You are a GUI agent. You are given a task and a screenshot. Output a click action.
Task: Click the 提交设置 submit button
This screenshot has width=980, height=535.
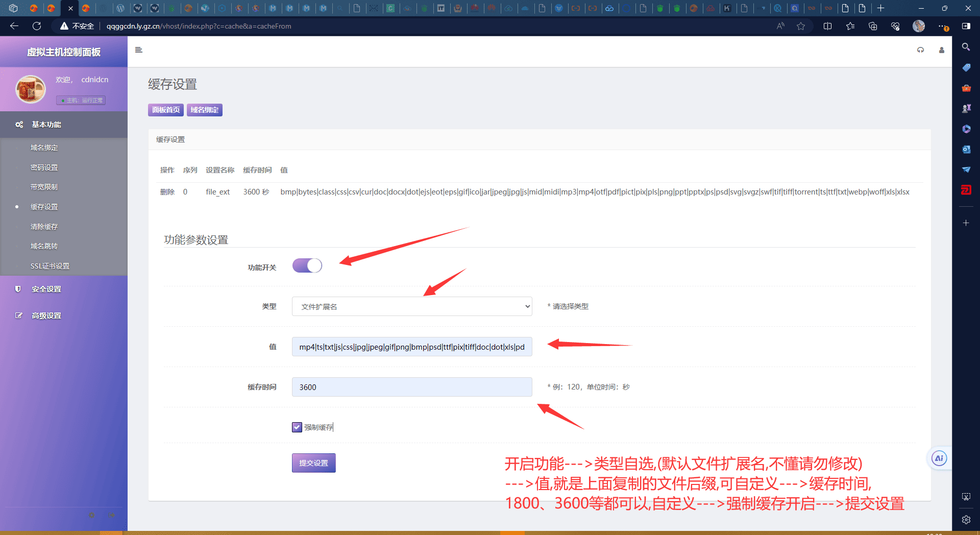click(313, 463)
